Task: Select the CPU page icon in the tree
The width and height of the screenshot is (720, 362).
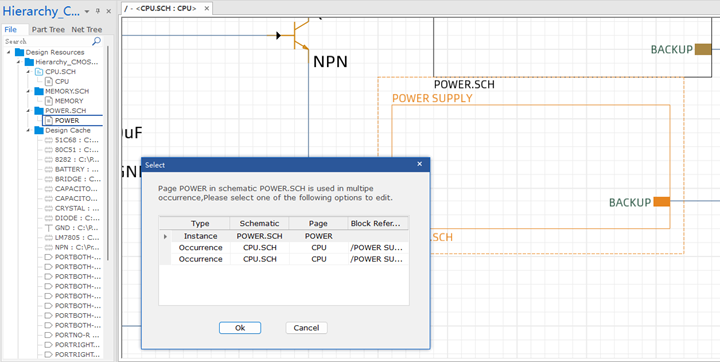Action: [x=49, y=81]
